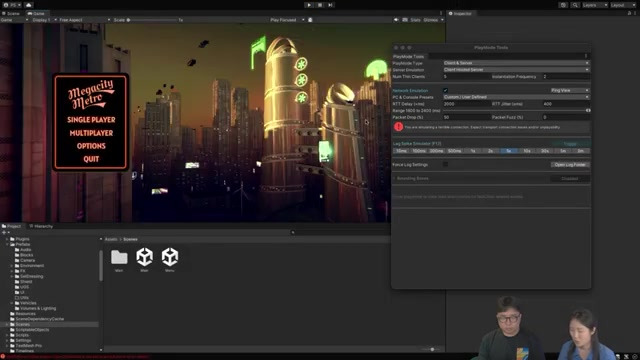Select the Menu scene asset icon
The width and height of the screenshot is (640, 360).
pyautogui.click(x=170, y=257)
